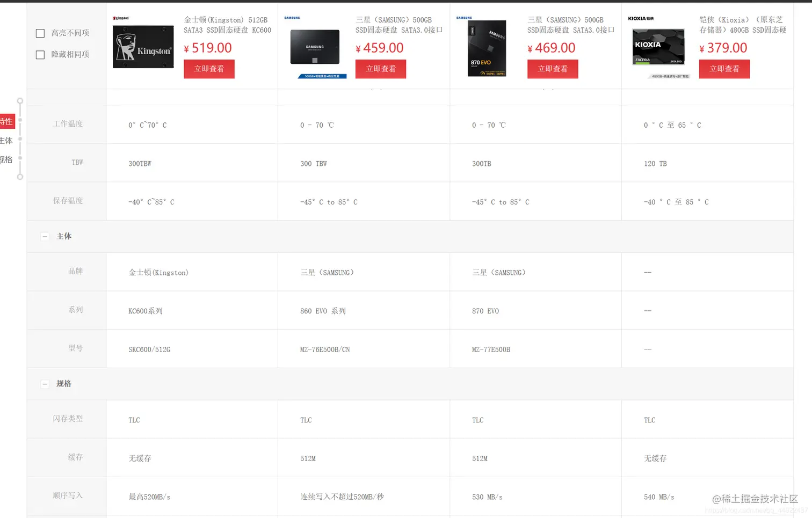Click 立即查看 for Samsung 870 EVO at ¥469
This screenshot has height=518, width=812.
(553, 69)
